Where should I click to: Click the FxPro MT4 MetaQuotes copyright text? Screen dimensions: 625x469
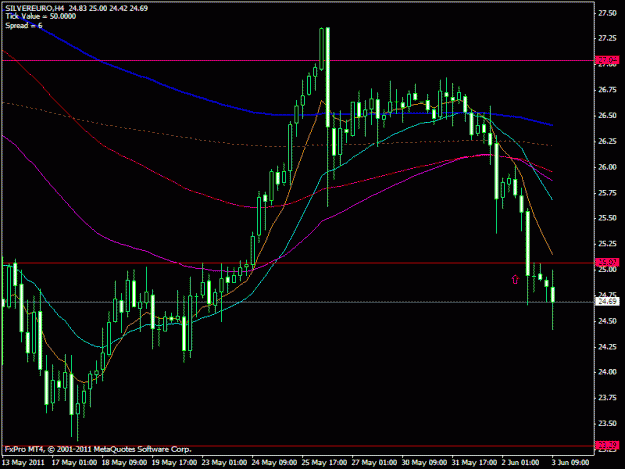point(98,449)
